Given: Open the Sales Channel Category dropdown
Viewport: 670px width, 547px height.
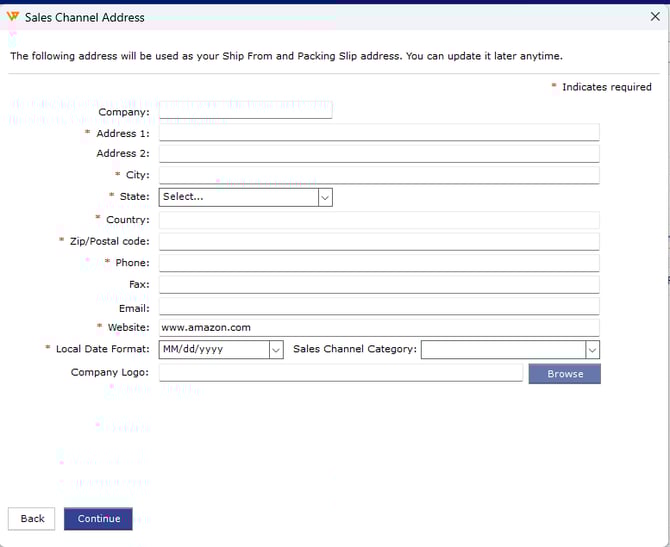Looking at the screenshot, I should 510,349.
